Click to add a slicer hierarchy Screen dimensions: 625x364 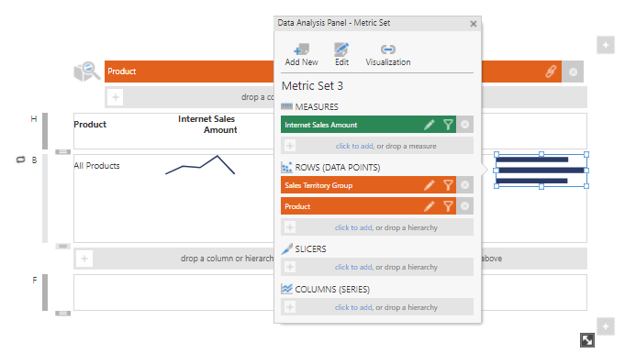click(x=353, y=267)
